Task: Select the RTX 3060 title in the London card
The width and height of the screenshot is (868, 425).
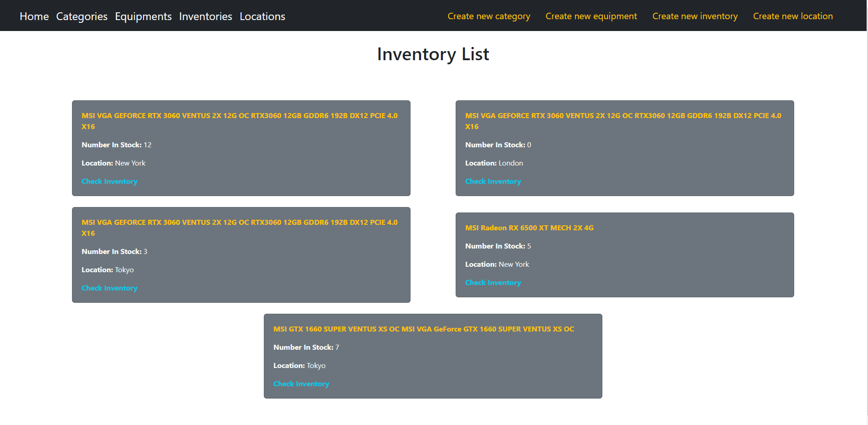Action: (x=623, y=121)
